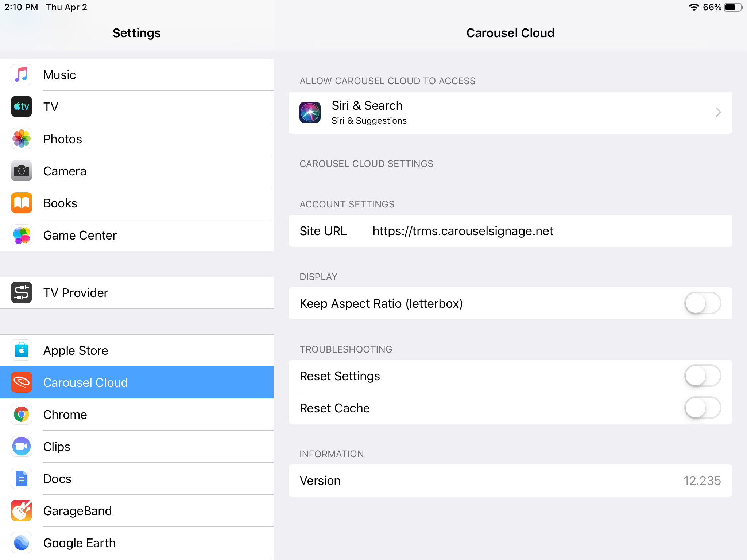Tap the TROUBLESHOOTING section header
The width and height of the screenshot is (747, 560).
click(x=346, y=349)
